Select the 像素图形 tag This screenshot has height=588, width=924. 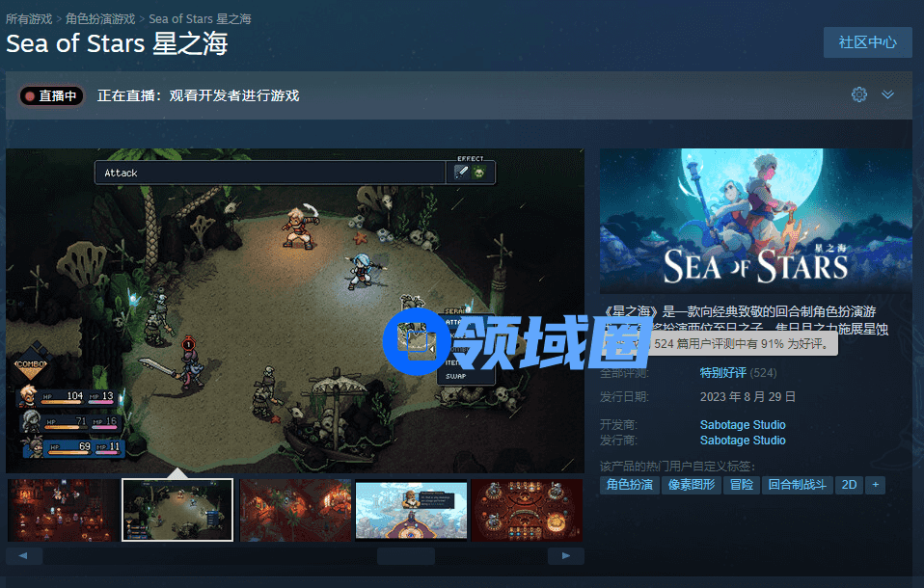click(692, 485)
